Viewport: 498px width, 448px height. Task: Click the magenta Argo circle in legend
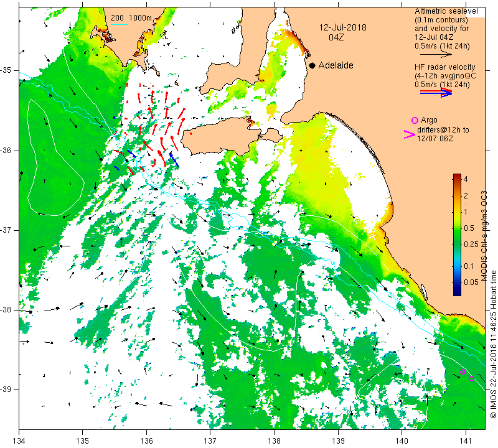(x=415, y=120)
